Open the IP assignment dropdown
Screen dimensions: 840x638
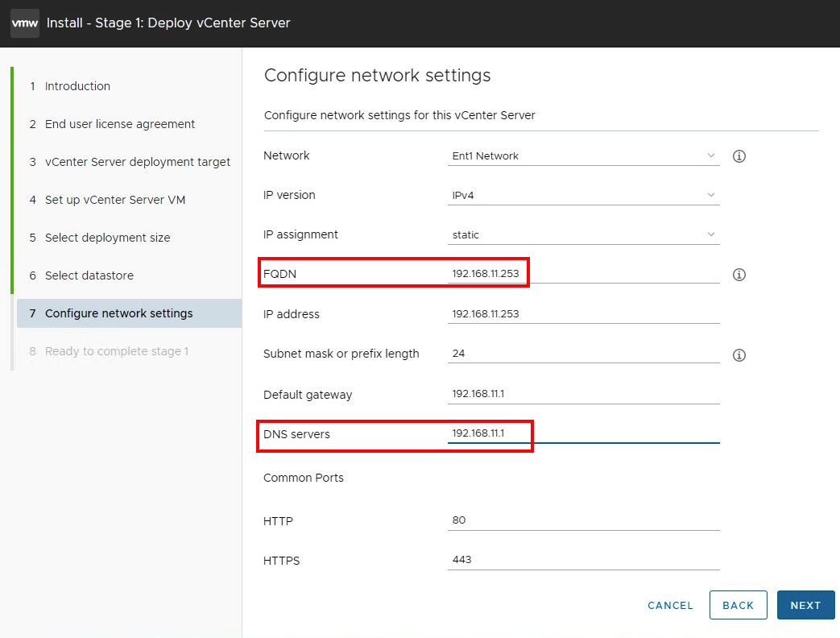[583, 234]
